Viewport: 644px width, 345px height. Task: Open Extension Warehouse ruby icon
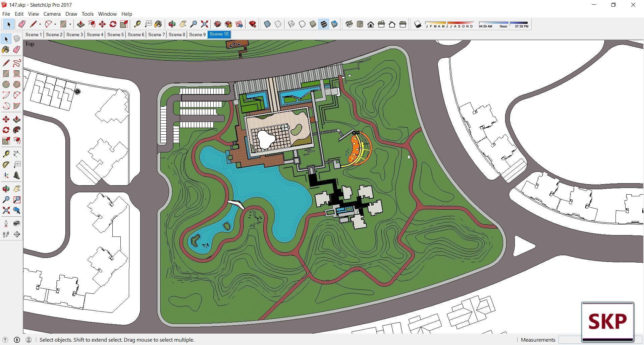click(253, 24)
